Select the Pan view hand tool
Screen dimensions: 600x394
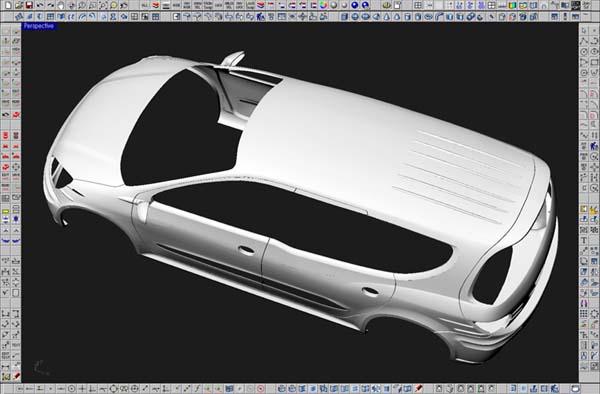click(61, 5)
